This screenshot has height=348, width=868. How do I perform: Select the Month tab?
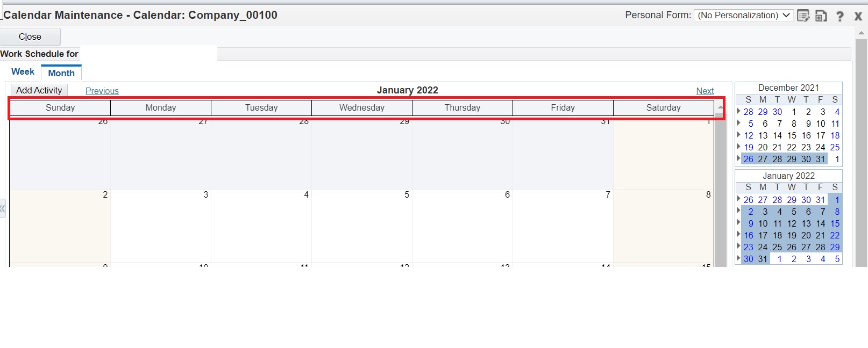click(61, 73)
